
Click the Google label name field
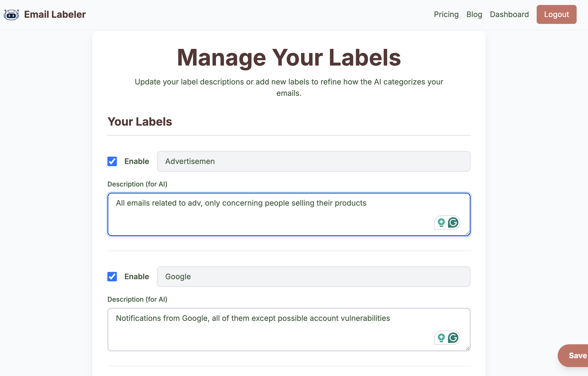(x=313, y=277)
